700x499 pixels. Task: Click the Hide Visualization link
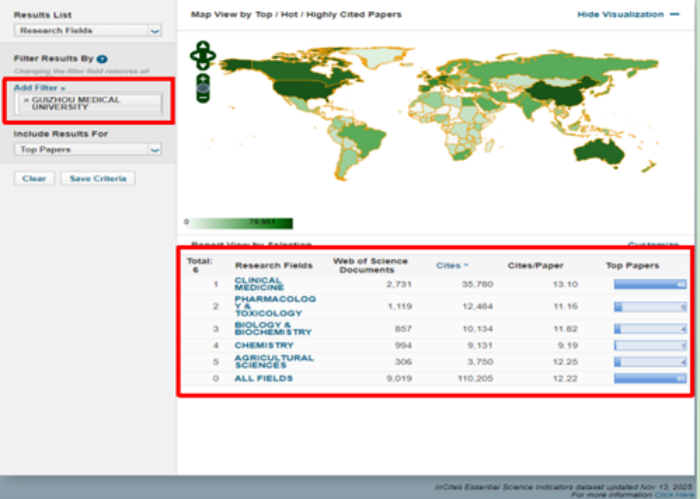point(620,15)
